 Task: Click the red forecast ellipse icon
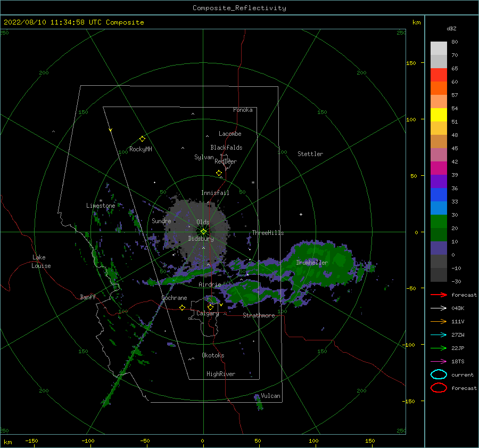tap(439, 388)
